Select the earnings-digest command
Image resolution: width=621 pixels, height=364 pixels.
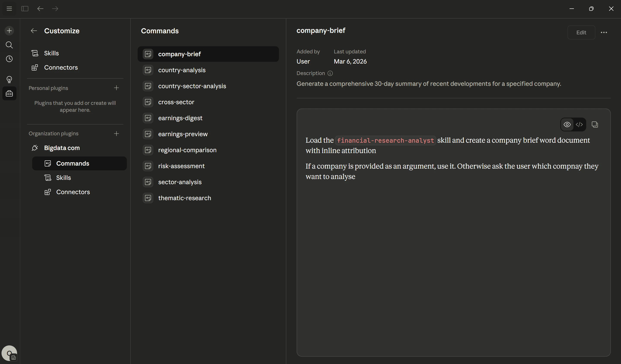[x=180, y=118]
